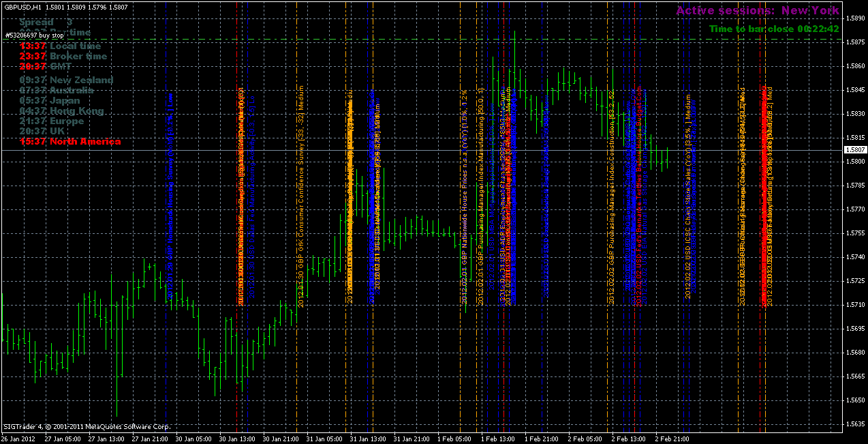Click the 15:37 North America clock row
Screen dimensions: 868x444
pyautogui.click(x=71, y=141)
